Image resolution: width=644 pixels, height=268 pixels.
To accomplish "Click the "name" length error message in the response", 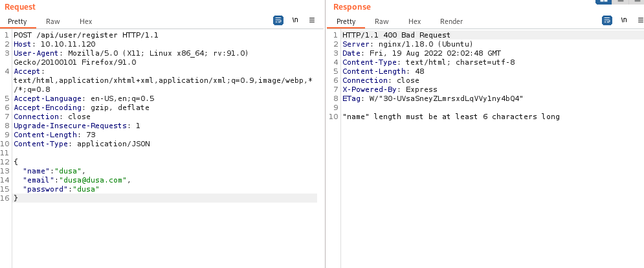I will pos(450,117).
